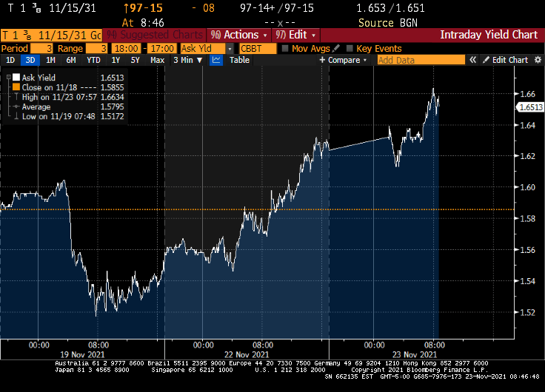Open the 3 Min interval dropdown
This screenshot has height=392, width=545.
point(187,60)
